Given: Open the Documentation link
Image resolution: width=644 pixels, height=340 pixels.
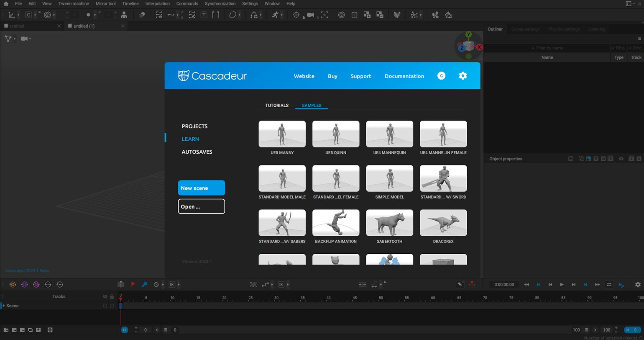Looking at the screenshot, I should point(404,76).
